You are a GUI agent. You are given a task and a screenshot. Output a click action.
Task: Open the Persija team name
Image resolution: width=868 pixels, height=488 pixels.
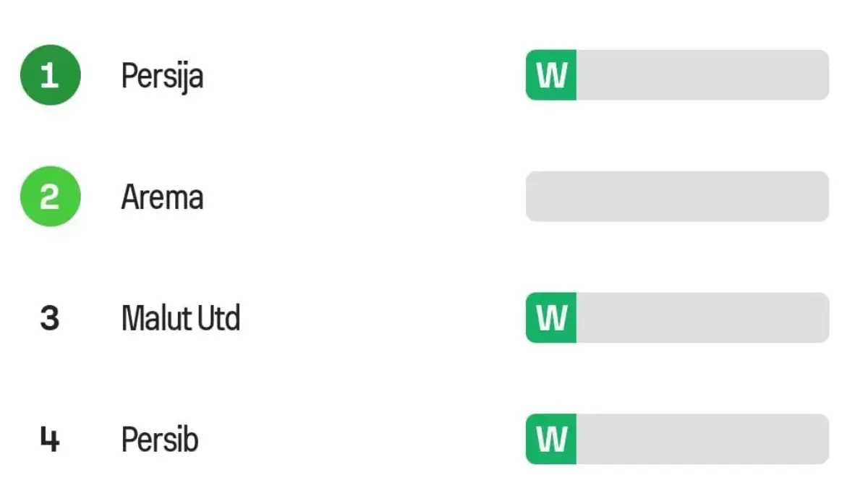[162, 77]
